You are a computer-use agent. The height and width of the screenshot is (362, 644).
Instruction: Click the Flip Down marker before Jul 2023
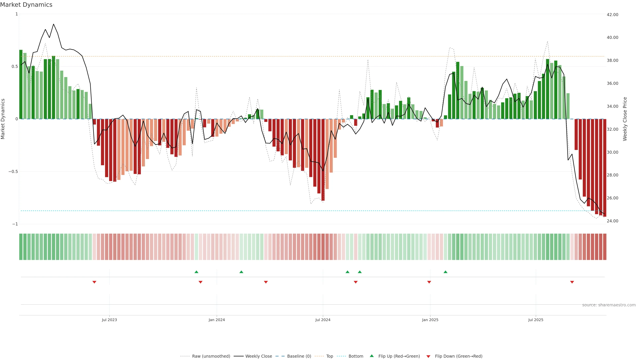[x=94, y=282]
